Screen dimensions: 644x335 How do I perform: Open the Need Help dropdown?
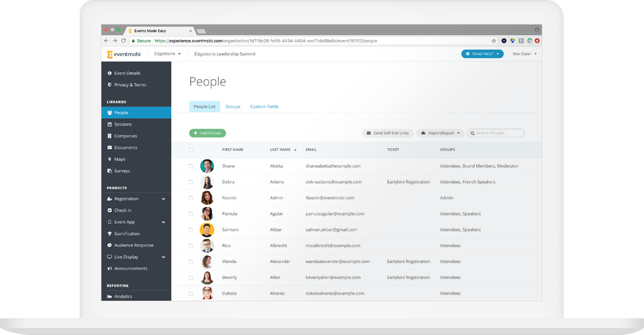click(482, 54)
